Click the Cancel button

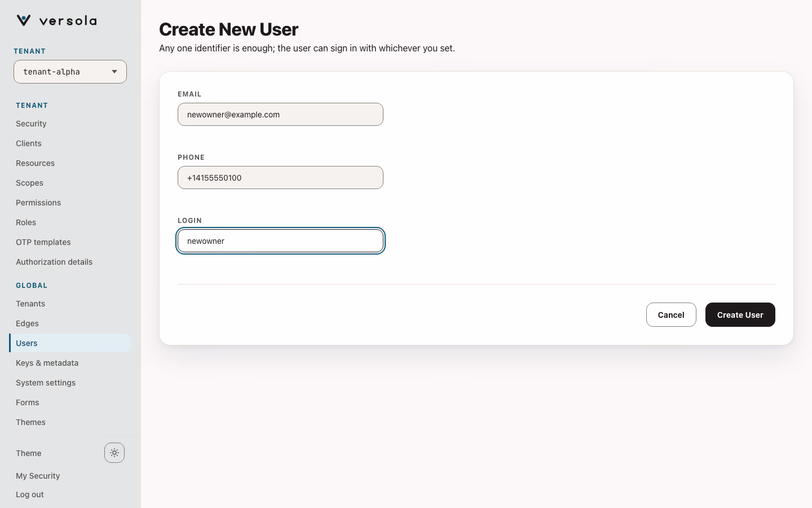click(671, 315)
